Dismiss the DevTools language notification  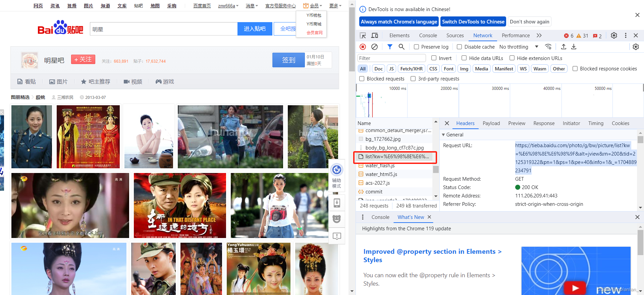[x=637, y=15]
